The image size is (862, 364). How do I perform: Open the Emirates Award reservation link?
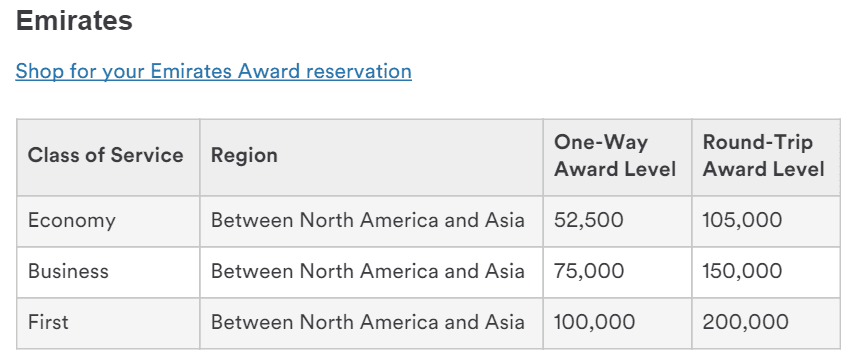(x=213, y=71)
